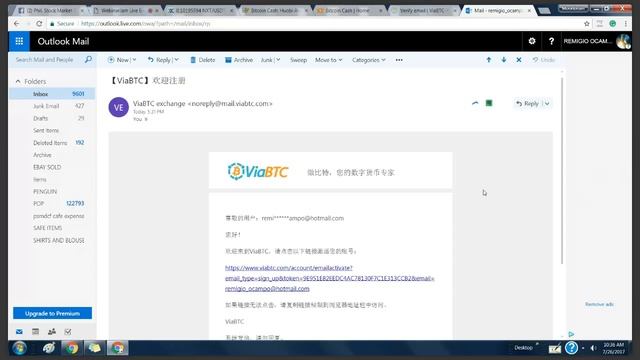Go to previous message with up arrow
640x360 pixels.
coord(489,60)
